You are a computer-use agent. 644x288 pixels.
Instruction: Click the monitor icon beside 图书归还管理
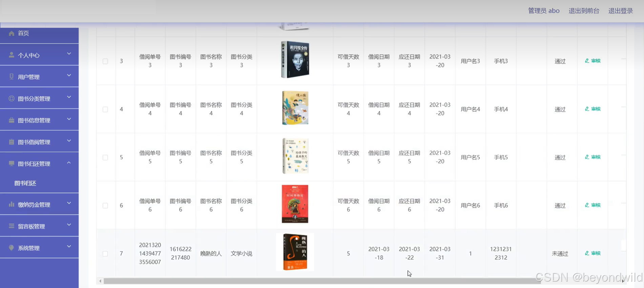click(12, 163)
